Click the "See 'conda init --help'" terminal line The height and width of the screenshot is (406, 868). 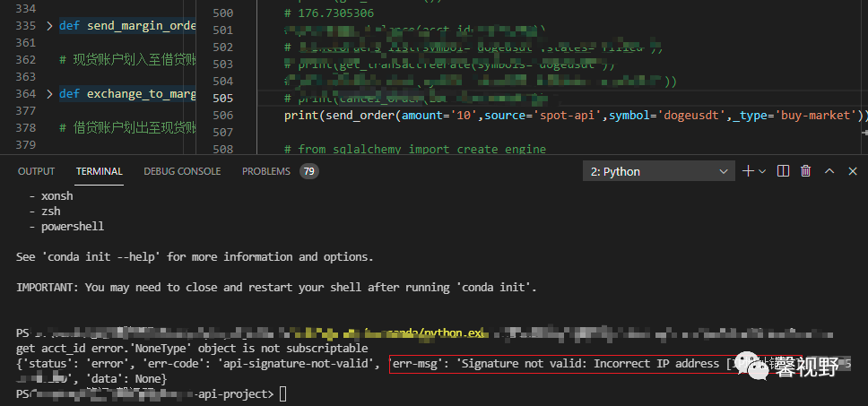point(195,256)
